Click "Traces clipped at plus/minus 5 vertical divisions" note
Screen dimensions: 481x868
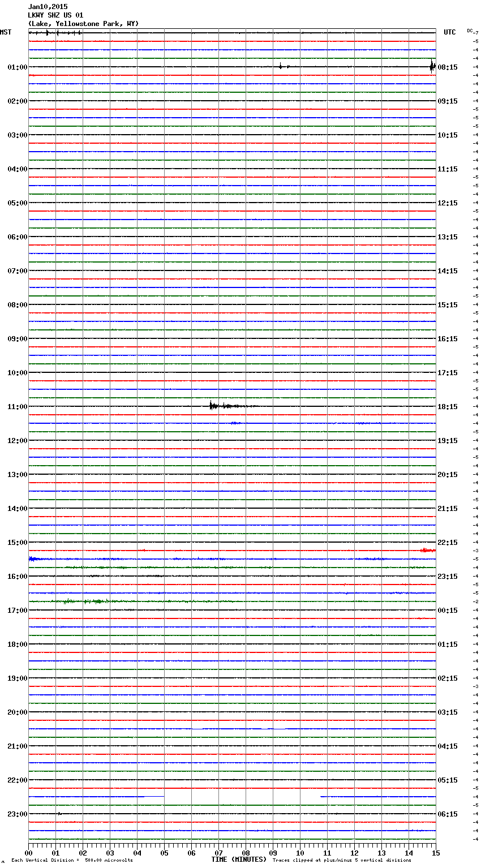(342, 861)
